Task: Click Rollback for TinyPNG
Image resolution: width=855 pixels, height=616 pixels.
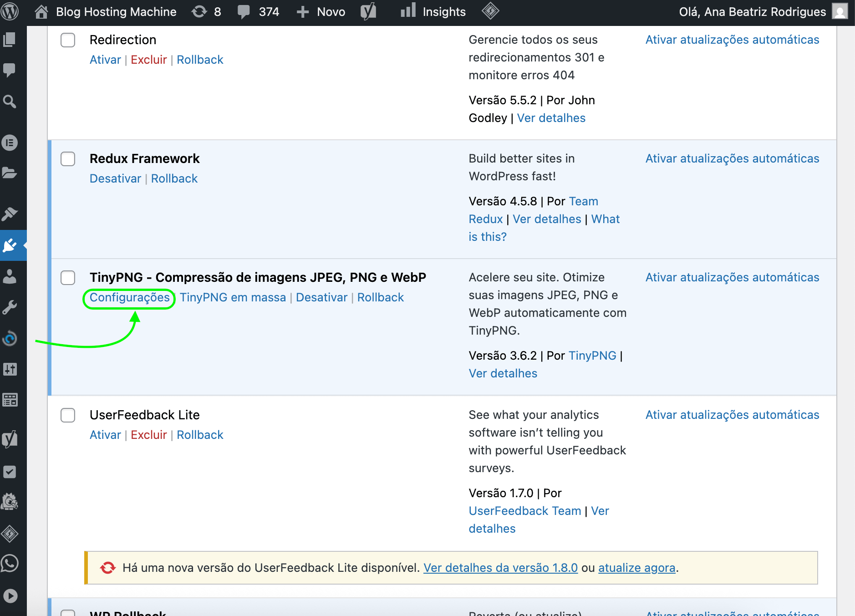Action: click(381, 297)
